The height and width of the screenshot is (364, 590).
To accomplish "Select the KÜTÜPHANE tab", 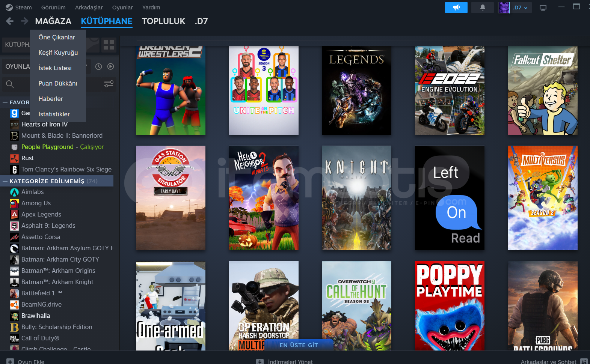I will click(x=107, y=21).
